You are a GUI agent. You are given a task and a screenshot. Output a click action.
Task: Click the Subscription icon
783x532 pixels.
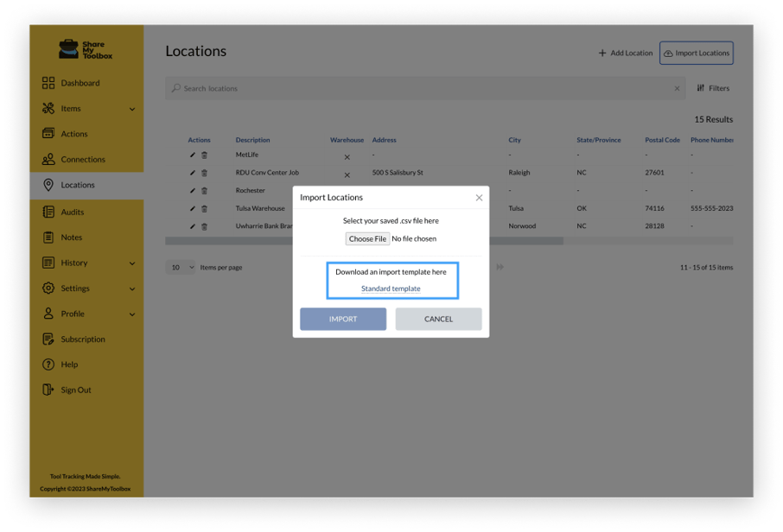click(x=48, y=339)
